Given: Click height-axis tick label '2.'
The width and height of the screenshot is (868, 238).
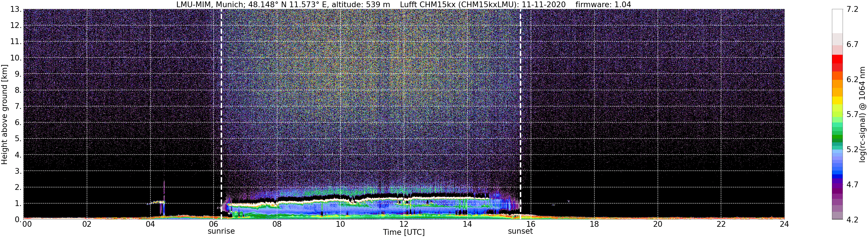Looking at the screenshot, I should [x=18, y=187].
